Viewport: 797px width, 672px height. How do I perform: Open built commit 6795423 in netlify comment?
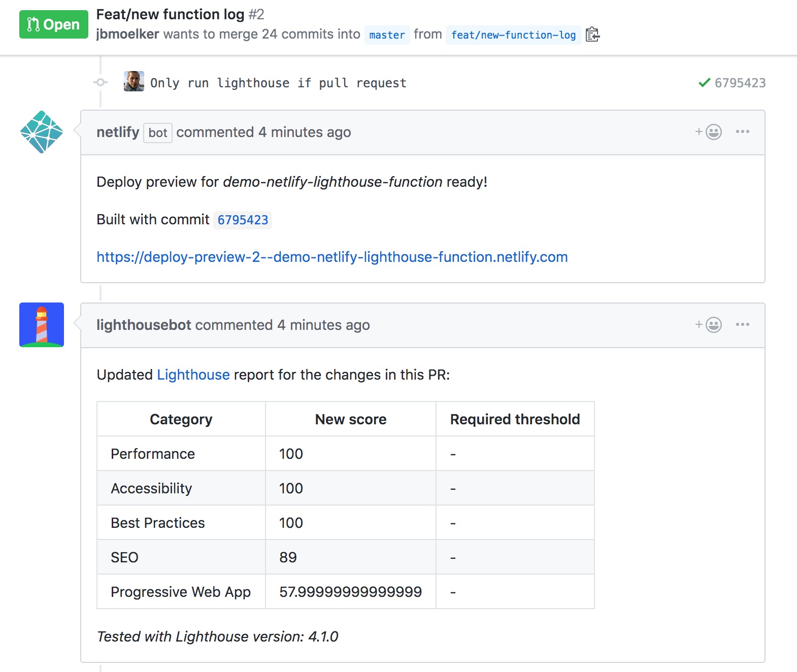[243, 220]
